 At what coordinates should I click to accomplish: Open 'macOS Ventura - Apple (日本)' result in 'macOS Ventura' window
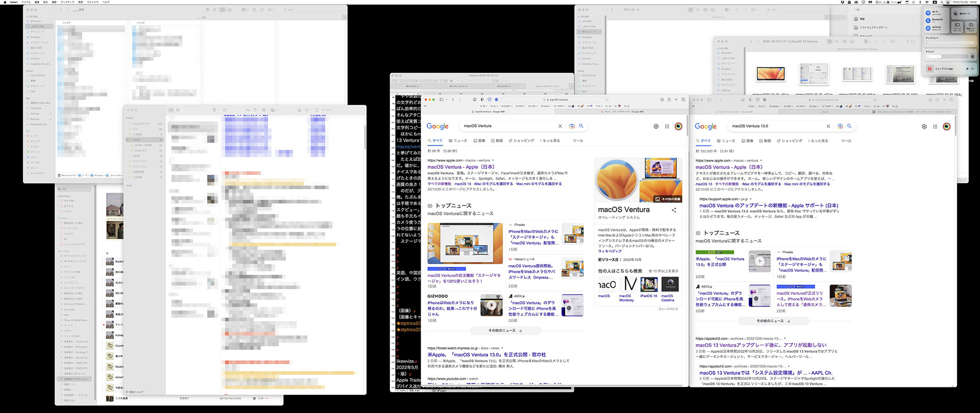click(461, 167)
